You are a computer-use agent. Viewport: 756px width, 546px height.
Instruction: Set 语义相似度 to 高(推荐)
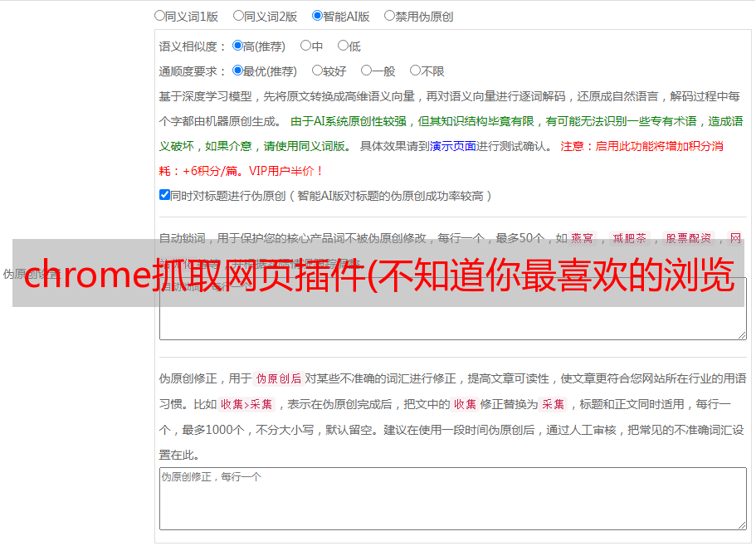[x=237, y=46]
